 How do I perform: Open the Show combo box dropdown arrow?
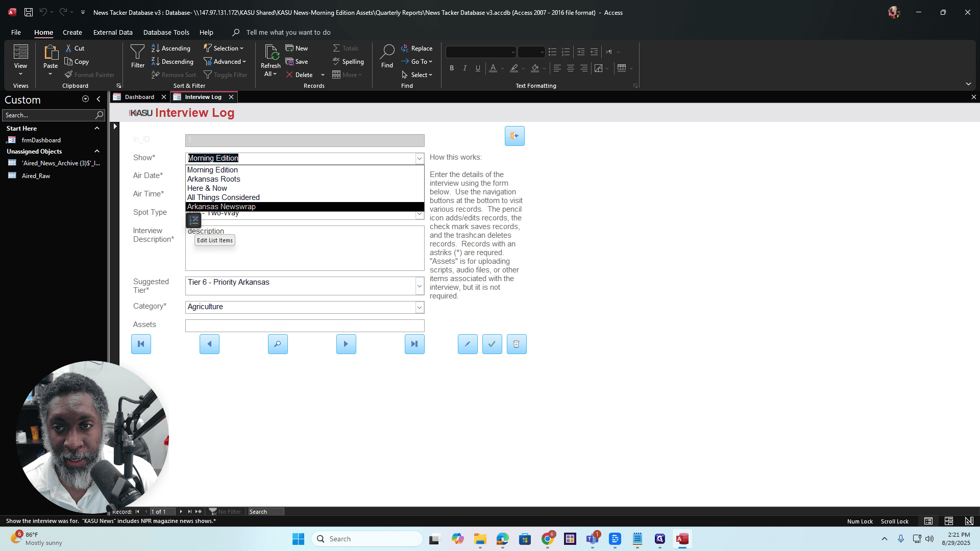tap(420, 159)
